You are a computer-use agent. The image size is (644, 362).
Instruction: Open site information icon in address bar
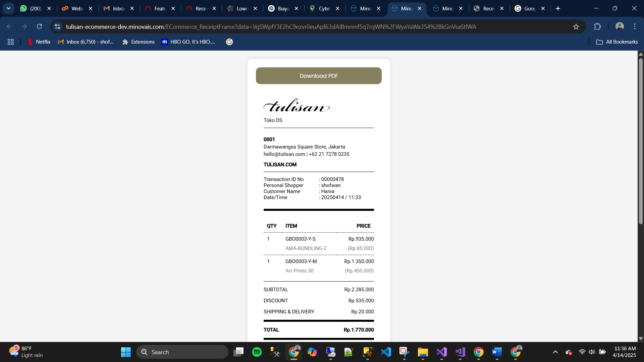click(x=57, y=26)
